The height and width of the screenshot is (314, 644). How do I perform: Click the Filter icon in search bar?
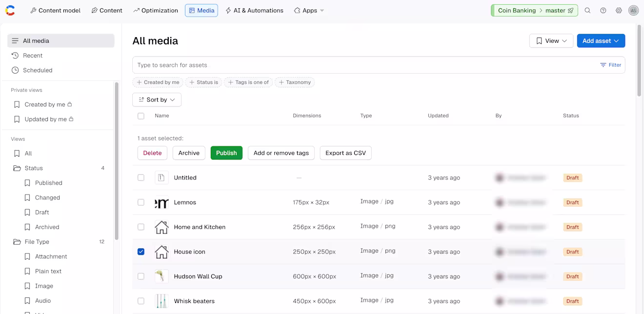tap(604, 65)
